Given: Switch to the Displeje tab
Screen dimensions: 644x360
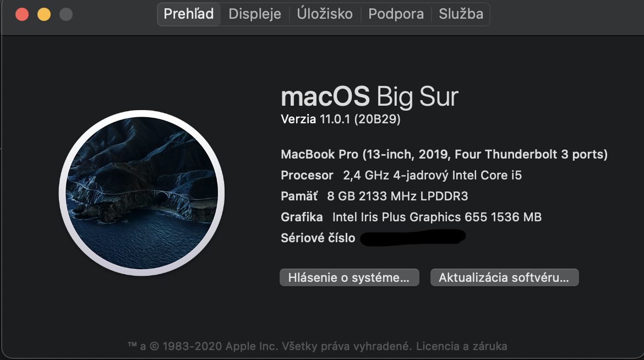Looking at the screenshot, I should point(255,14).
